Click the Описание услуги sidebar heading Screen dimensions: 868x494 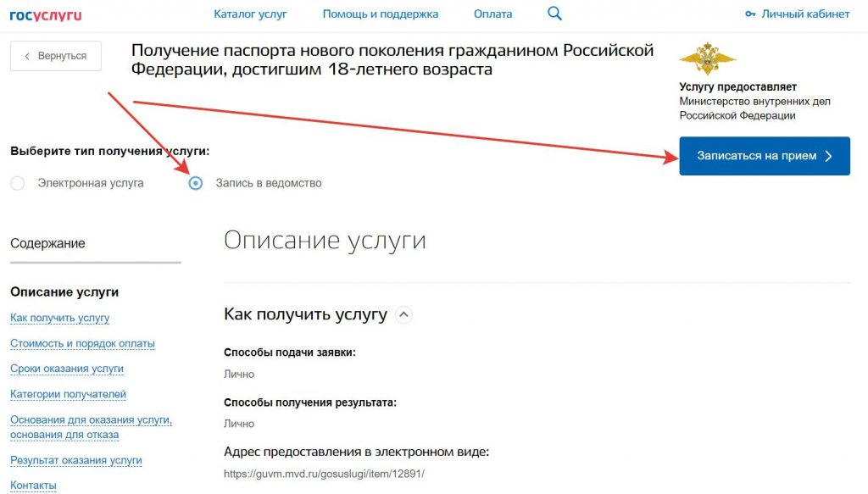64,292
